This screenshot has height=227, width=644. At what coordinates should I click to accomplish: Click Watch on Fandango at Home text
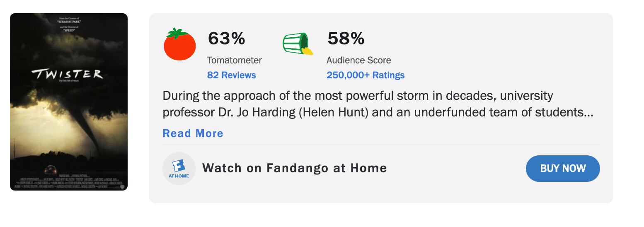tap(294, 168)
